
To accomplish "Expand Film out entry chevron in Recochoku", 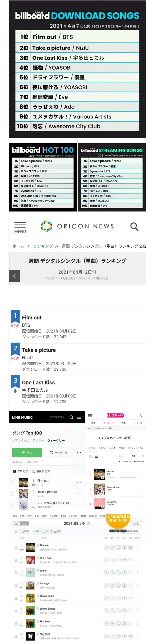I will tap(143, 474).
